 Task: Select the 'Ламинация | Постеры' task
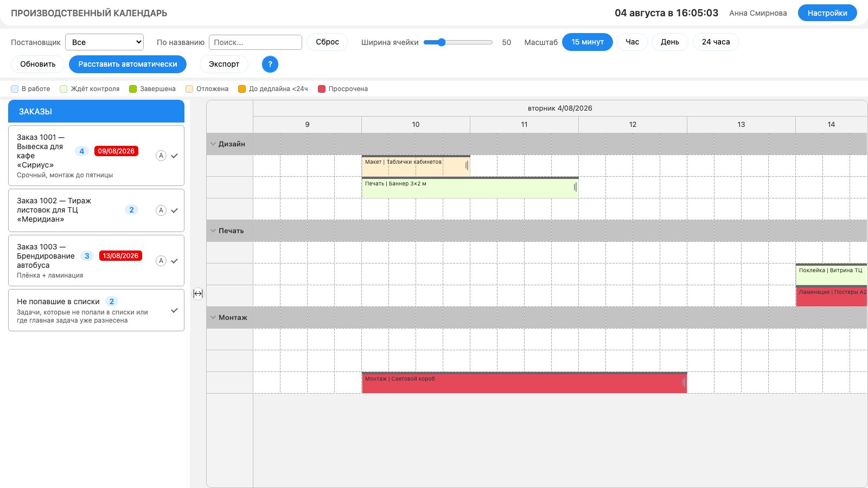(831, 296)
